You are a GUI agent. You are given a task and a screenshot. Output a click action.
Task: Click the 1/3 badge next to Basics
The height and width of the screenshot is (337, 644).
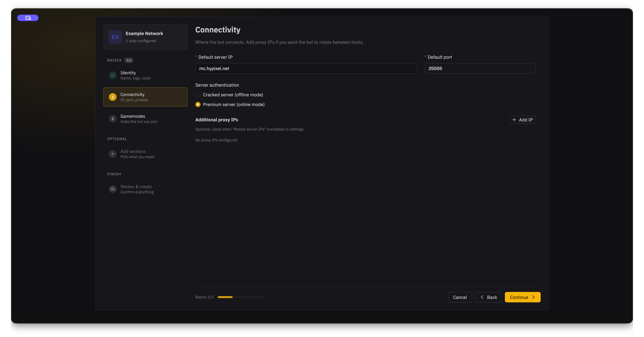129,60
